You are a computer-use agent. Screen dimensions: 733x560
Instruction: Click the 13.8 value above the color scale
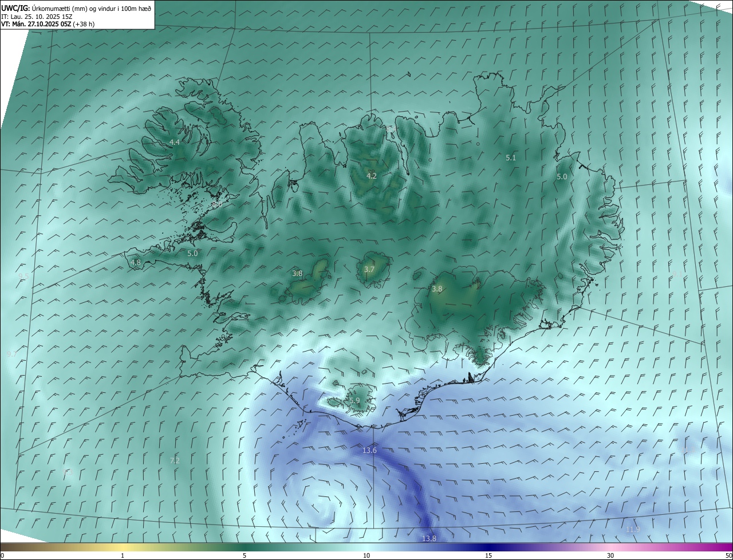pyautogui.click(x=429, y=538)
